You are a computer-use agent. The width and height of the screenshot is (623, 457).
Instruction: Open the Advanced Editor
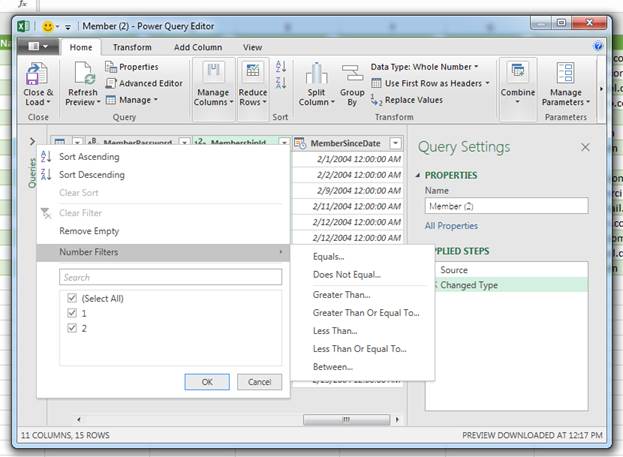pos(144,83)
